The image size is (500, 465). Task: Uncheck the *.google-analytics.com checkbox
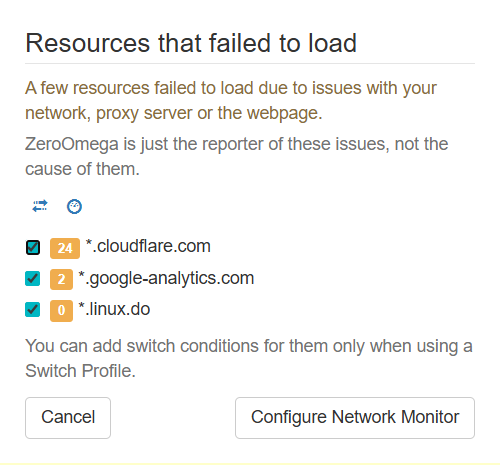pyautogui.click(x=32, y=278)
